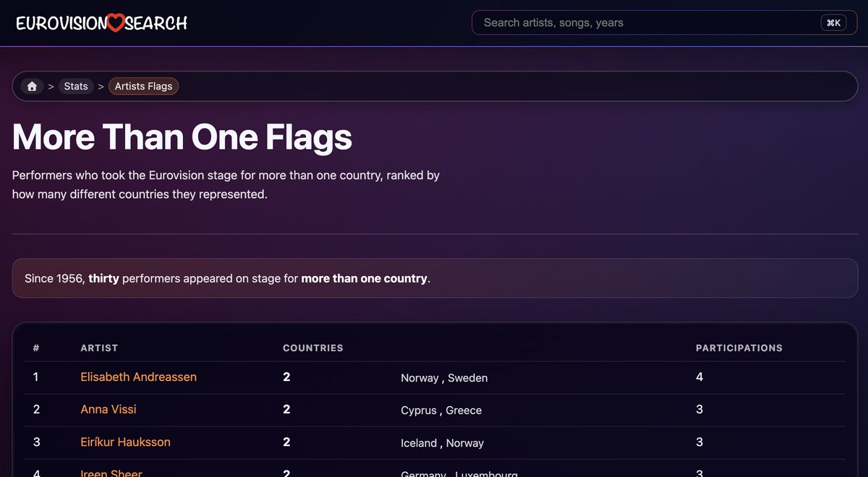Click Cyprus in Anna Vissi's row
Screen dimensions: 868x477
tap(419, 411)
